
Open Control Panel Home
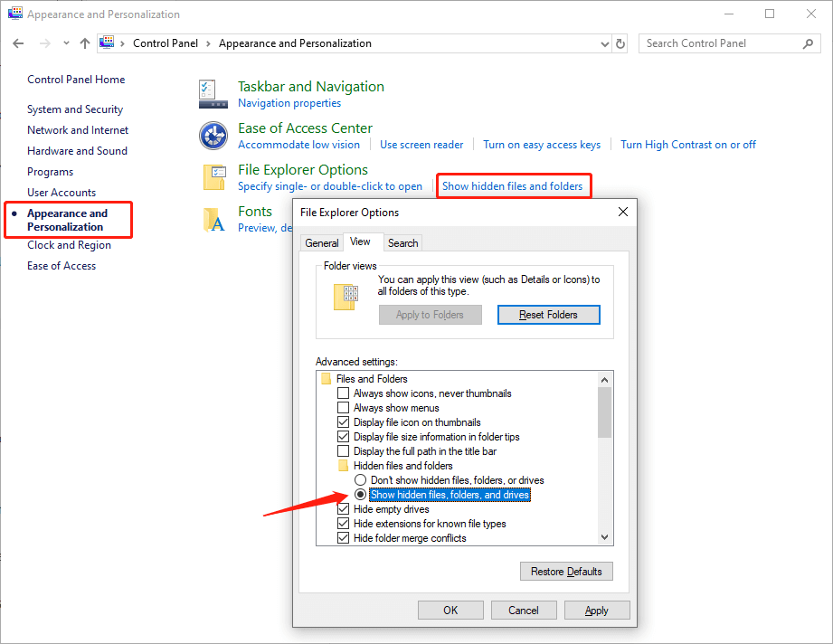click(76, 80)
